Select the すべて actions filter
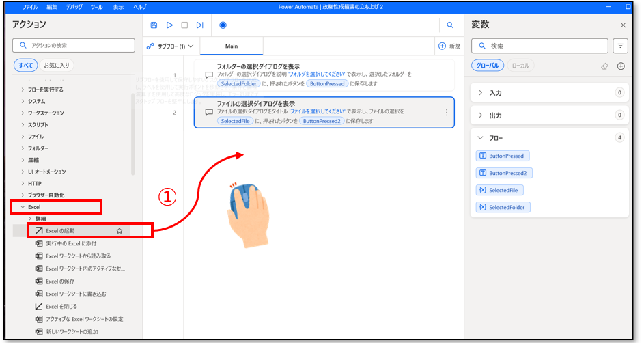Image resolution: width=644 pixels, height=343 pixels. coord(25,66)
